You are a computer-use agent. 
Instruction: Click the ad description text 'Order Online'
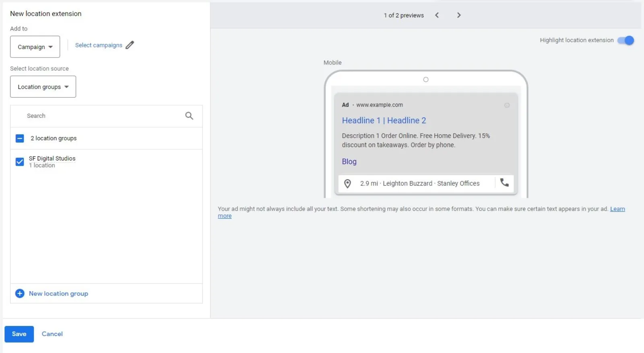[x=398, y=136]
